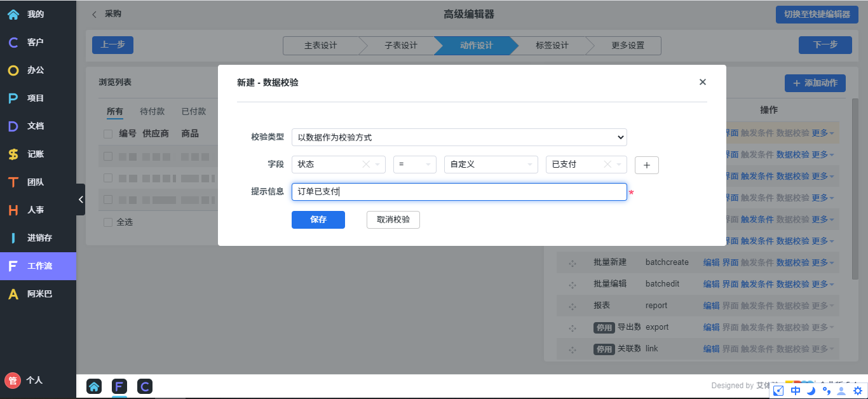The height and width of the screenshot is (399, 868).
Task: Click the home icon in bottom tab bar
Action: point(94,386)
